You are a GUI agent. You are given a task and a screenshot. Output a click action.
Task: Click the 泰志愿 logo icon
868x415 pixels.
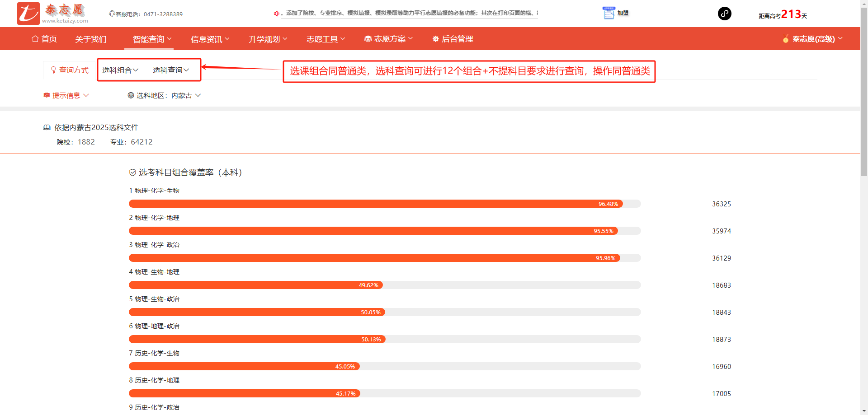click(x=28, y=14)
